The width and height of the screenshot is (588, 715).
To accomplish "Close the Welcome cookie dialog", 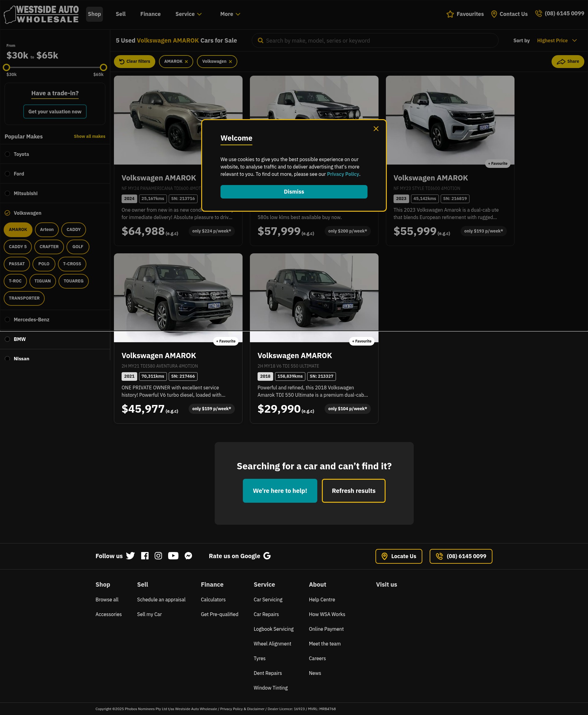I will click(x=376, y=129).
